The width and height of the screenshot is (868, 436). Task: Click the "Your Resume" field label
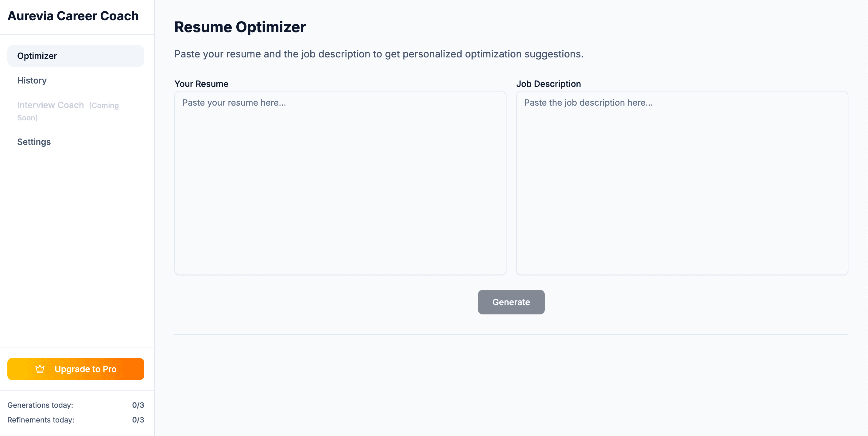tap(201, 84)
